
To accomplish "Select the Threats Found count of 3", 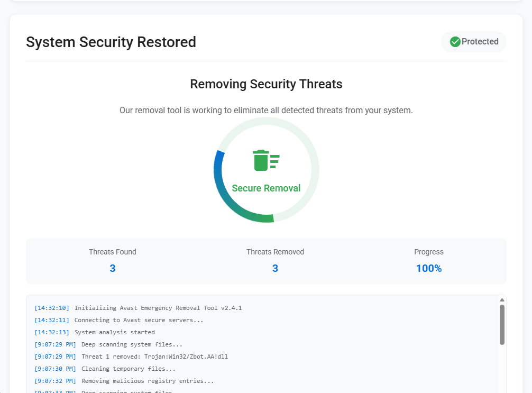I will click(113, 269).
